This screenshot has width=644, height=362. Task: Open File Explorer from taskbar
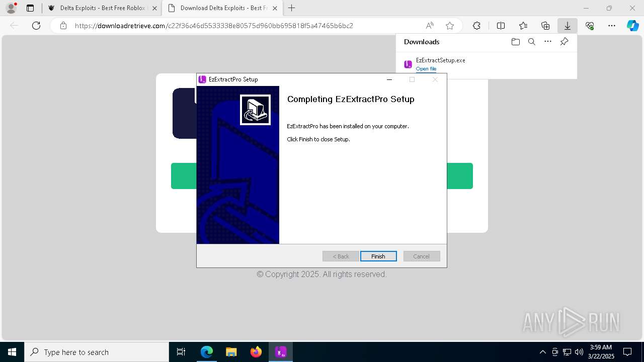tap(231, 352)
